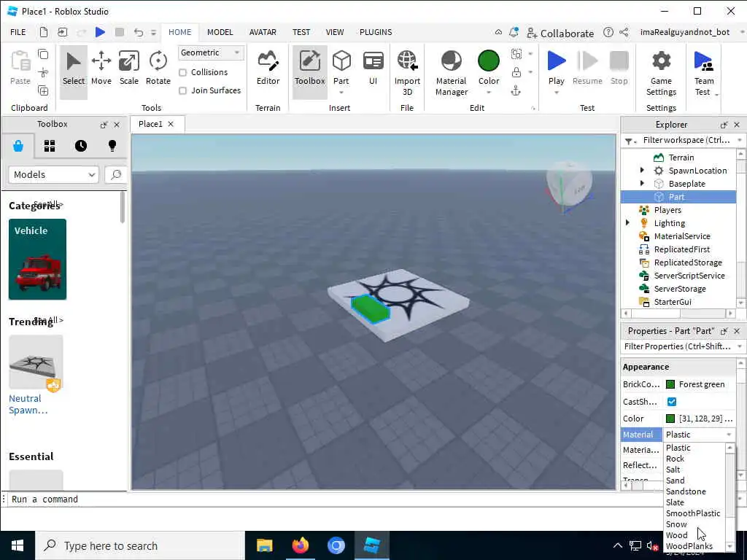Open Neutral Spawn model link

pos(28,404)
